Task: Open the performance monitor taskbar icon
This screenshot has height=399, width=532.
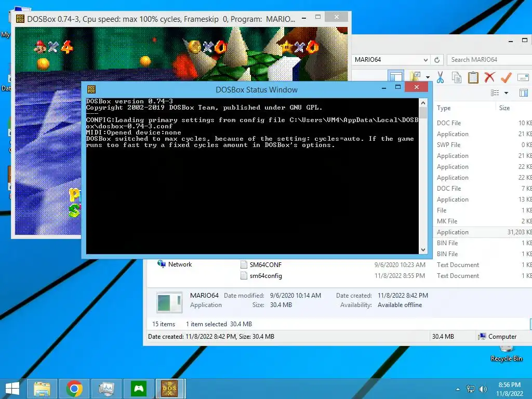Action: click(x=107, y=389)
